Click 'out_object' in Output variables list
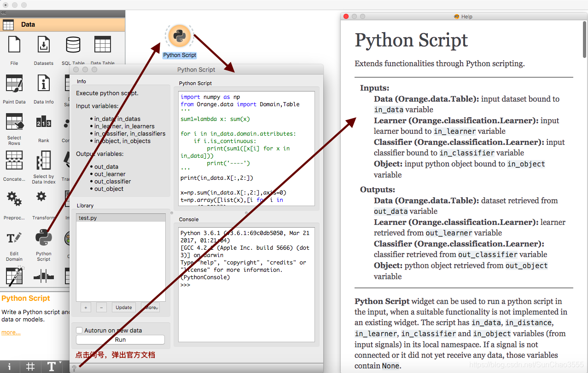This screenshot has height=373, width=588. coord(109,189)
